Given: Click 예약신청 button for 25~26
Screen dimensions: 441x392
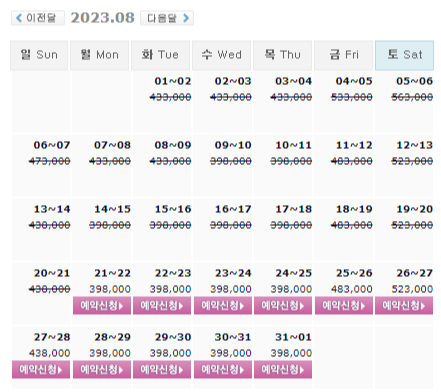Looking at the screenshot, I should click(x=344, y=305).
